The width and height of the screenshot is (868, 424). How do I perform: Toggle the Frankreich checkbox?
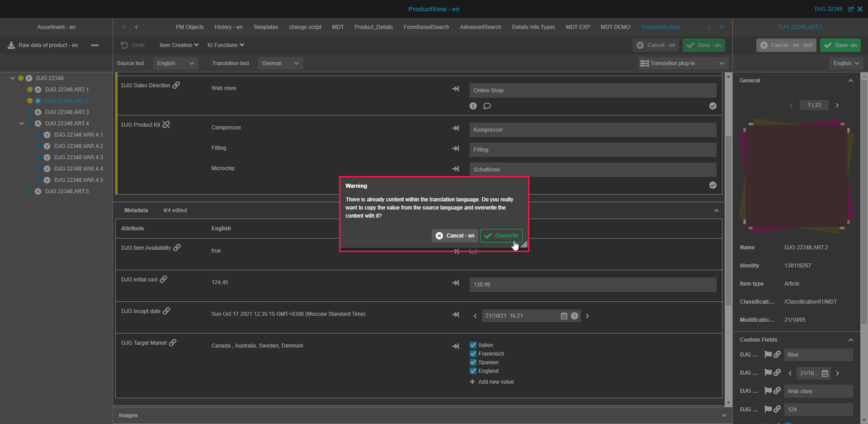coord(473,354)
